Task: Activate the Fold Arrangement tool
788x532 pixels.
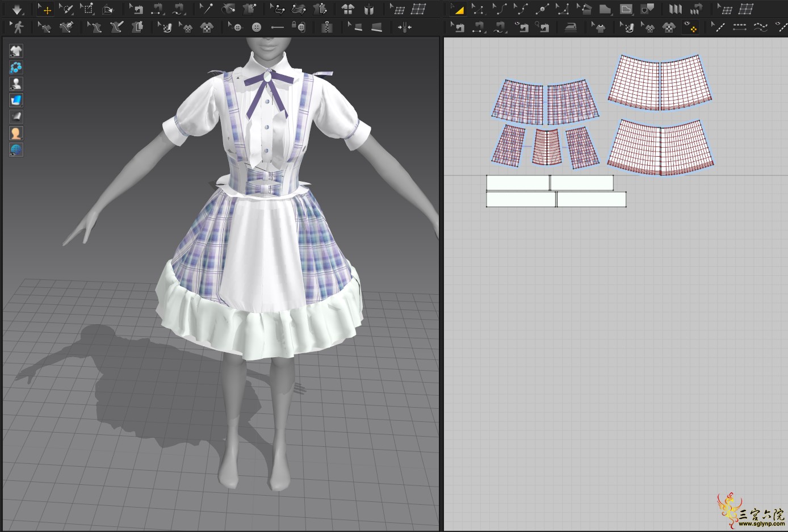Action: 108,10
